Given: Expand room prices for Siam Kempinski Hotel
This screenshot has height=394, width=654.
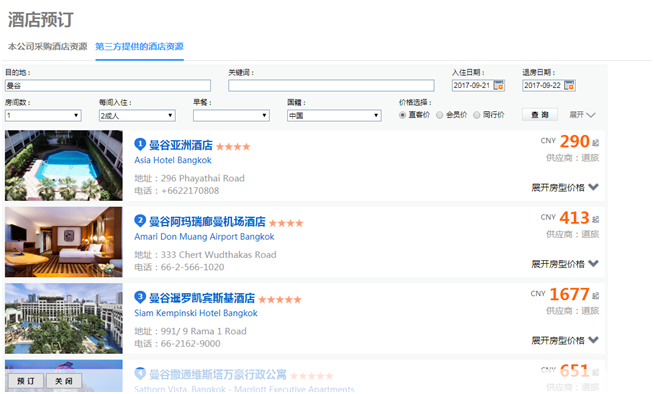Looking at the screenshot, I should (x=565, y=341).
